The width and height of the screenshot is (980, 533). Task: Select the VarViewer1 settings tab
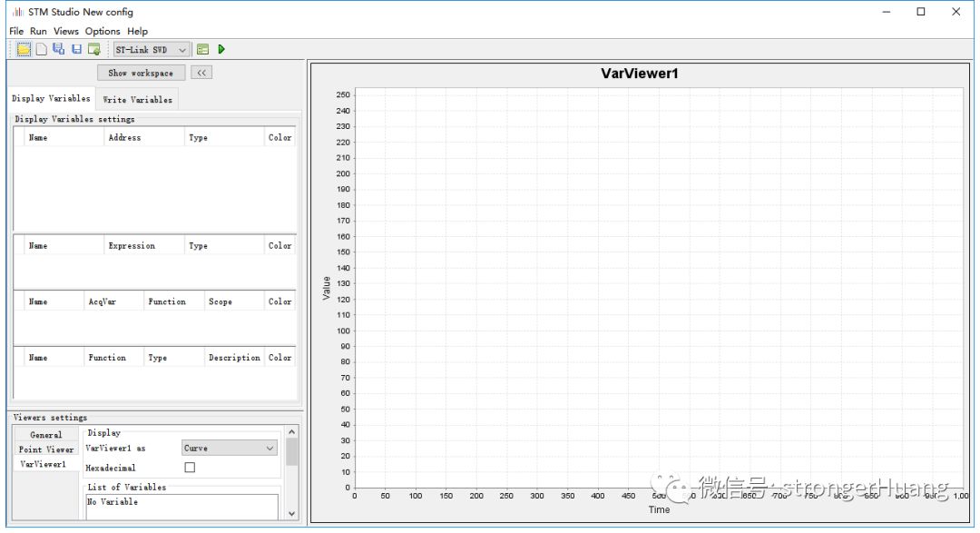46,464
